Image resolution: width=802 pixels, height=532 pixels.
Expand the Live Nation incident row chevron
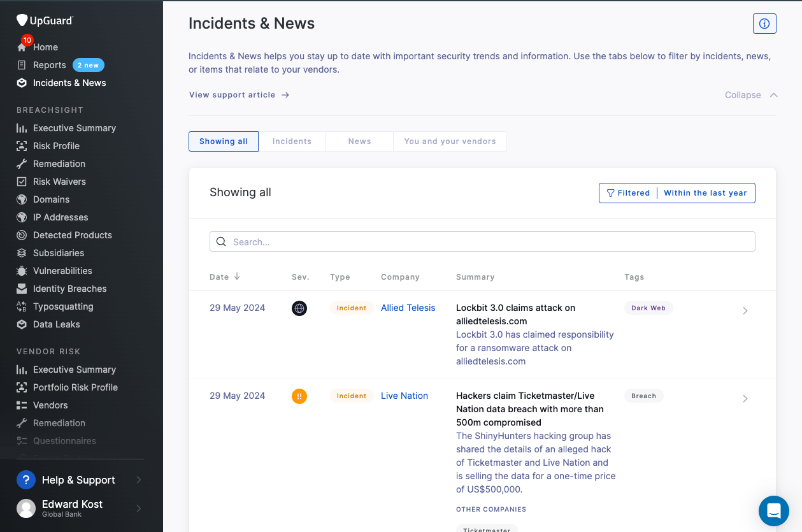[745, 399]
